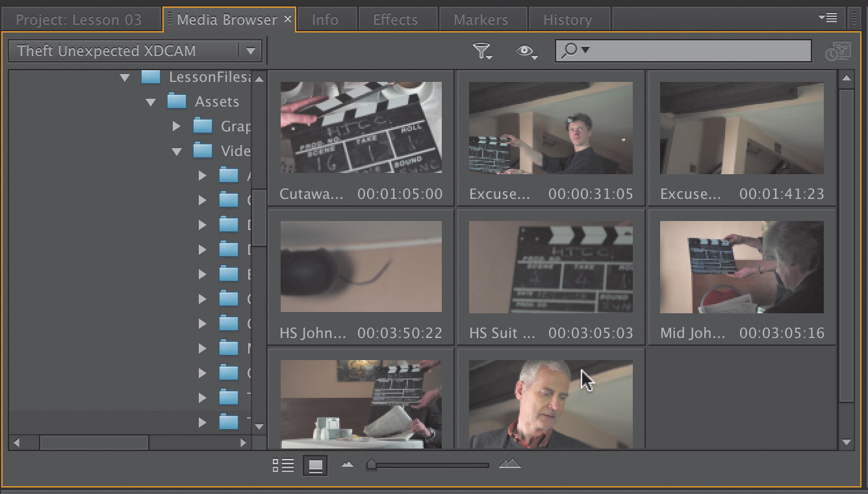868x494 pixels.
Task: Switch to Project: Lesson 03 tab
Action: (x=79, y=19)
